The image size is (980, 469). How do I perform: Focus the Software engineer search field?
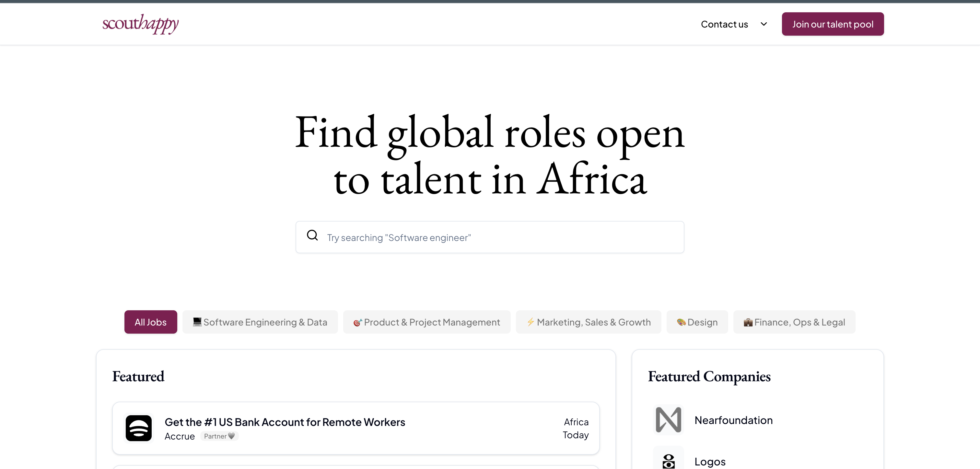coord(490,237)
